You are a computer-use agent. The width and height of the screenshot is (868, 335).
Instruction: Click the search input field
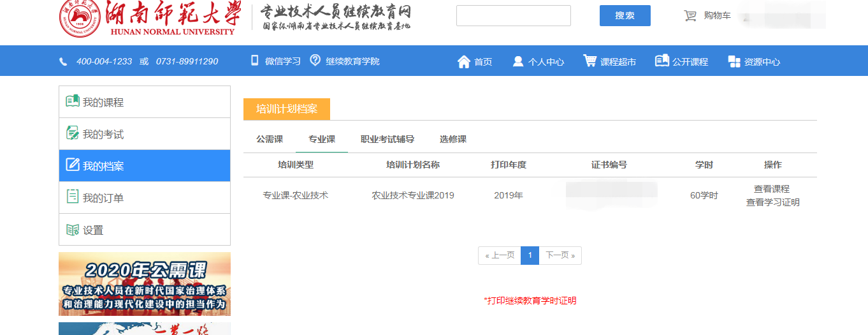tap(514, 16)
